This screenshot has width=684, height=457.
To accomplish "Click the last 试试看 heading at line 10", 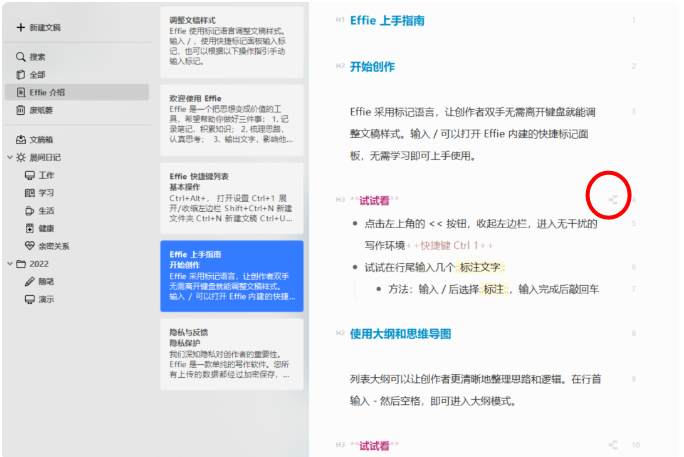I will point(374,446).
